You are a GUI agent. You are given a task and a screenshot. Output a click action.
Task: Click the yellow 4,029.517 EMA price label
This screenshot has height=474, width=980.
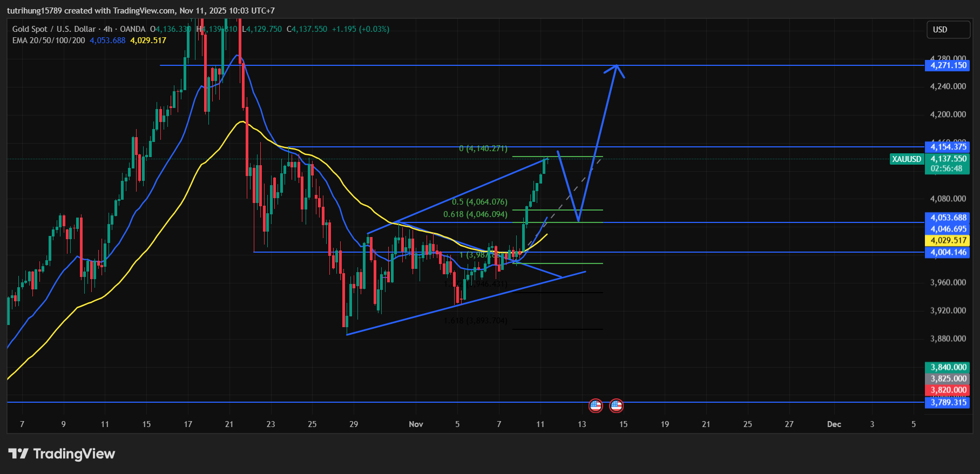(x=948, y=240)
